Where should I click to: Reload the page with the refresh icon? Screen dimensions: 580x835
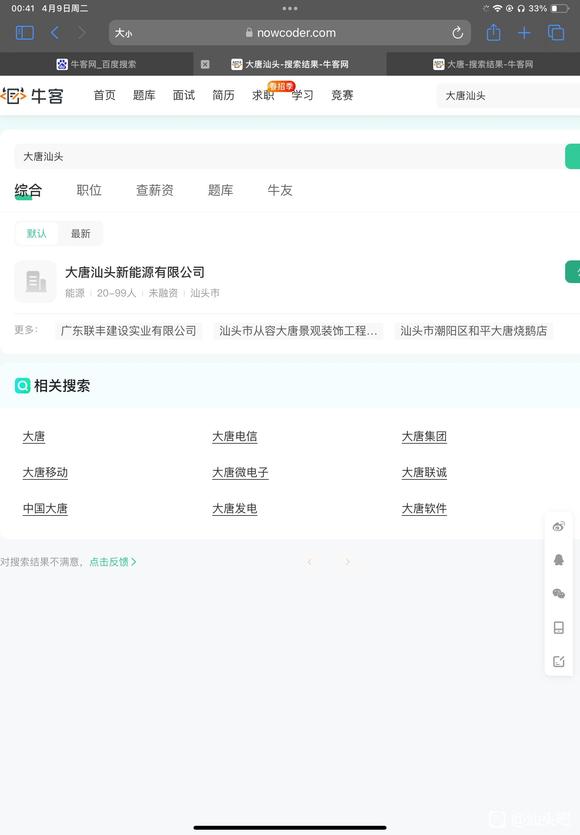click(458, 33)
